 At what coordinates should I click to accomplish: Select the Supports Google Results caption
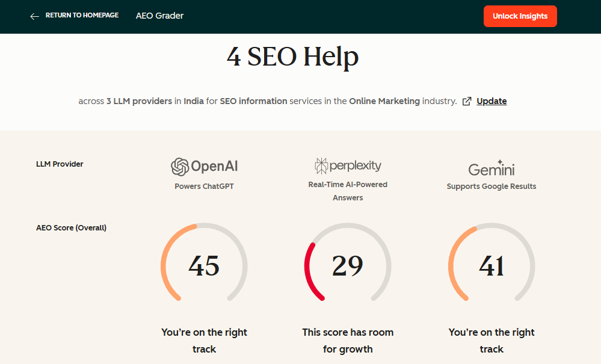click(491, 186)
